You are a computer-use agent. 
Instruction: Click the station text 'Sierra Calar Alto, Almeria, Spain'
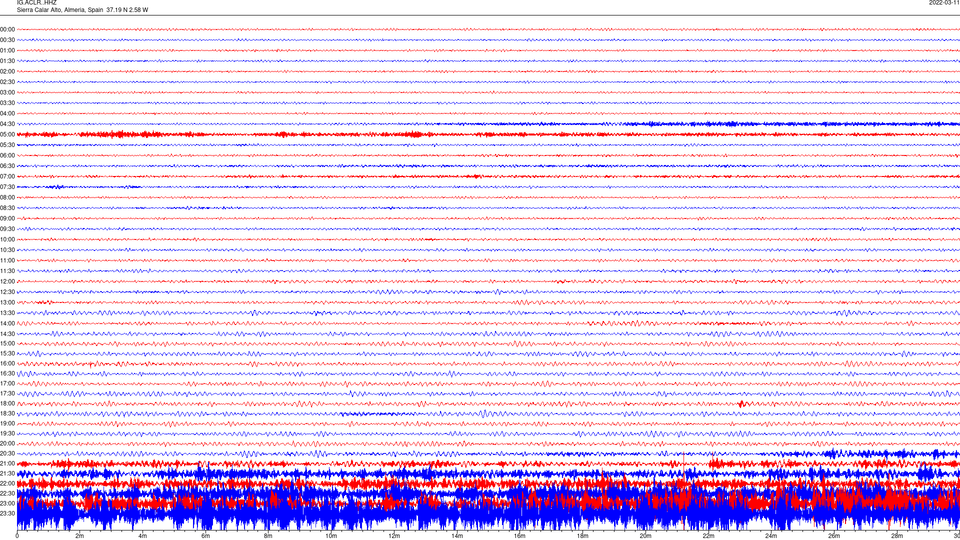point(60,10)
